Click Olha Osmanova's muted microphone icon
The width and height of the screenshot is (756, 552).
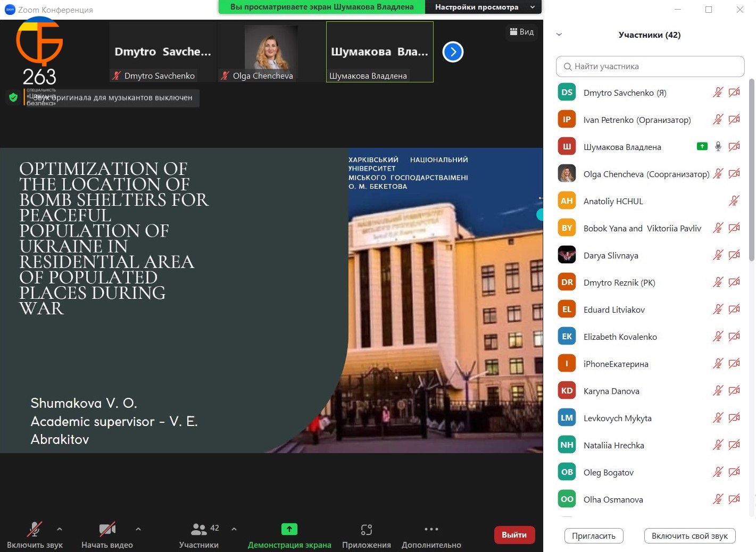click(718, 499)
